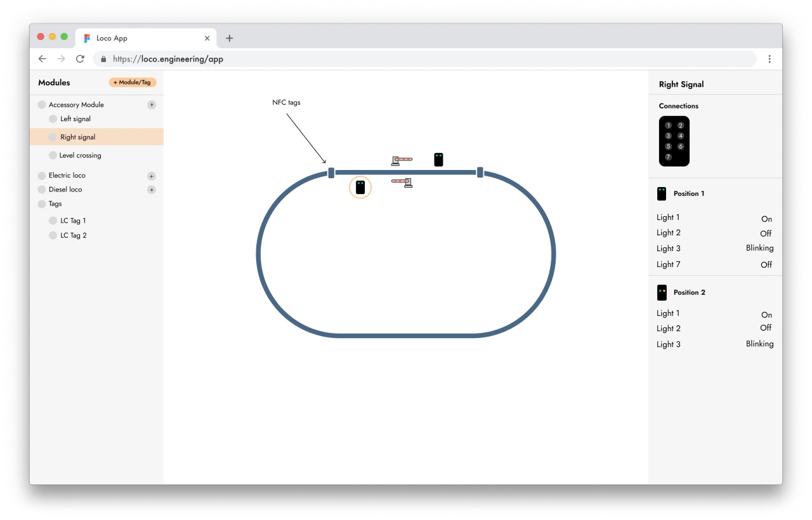Click connection pin 3
812x520 pixels.
[x=668, y=136]
